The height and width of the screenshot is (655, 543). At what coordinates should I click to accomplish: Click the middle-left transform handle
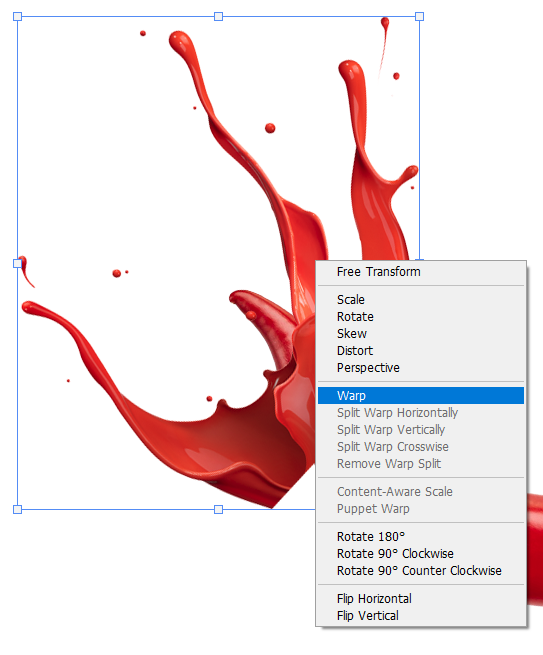point(18,263)
